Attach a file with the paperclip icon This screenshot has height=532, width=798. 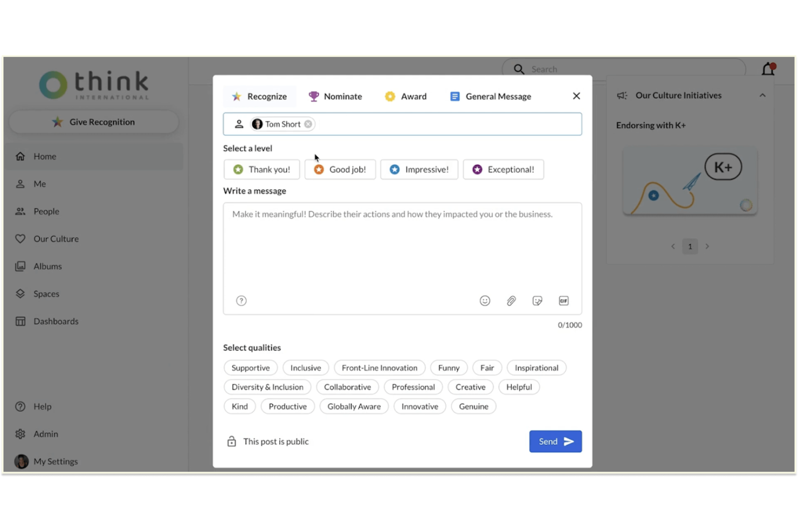click(x=511, y=301)
